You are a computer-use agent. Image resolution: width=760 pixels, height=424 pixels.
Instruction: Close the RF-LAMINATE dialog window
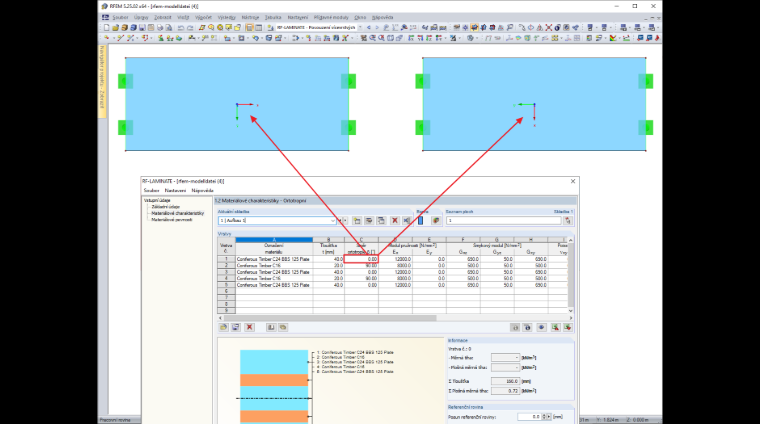coord(573,181)
